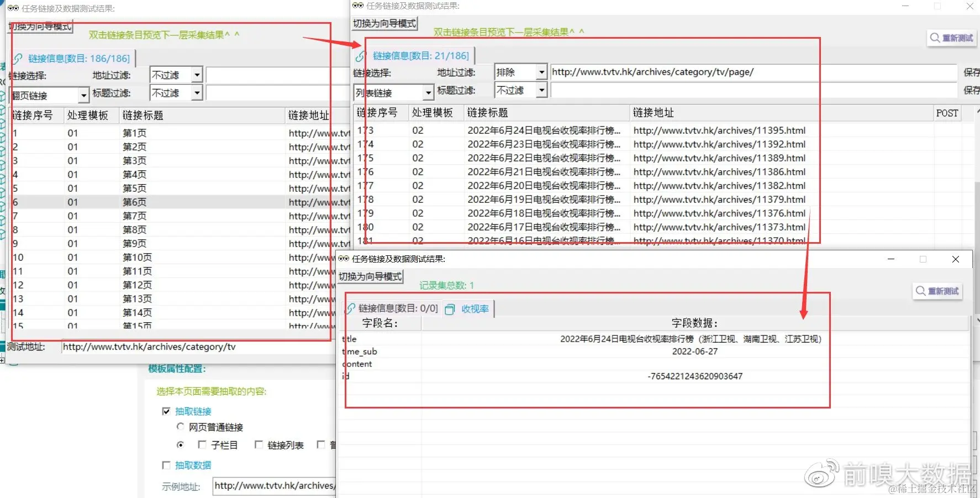
Task: Close the bottom test result window
Action: [956, 259]
